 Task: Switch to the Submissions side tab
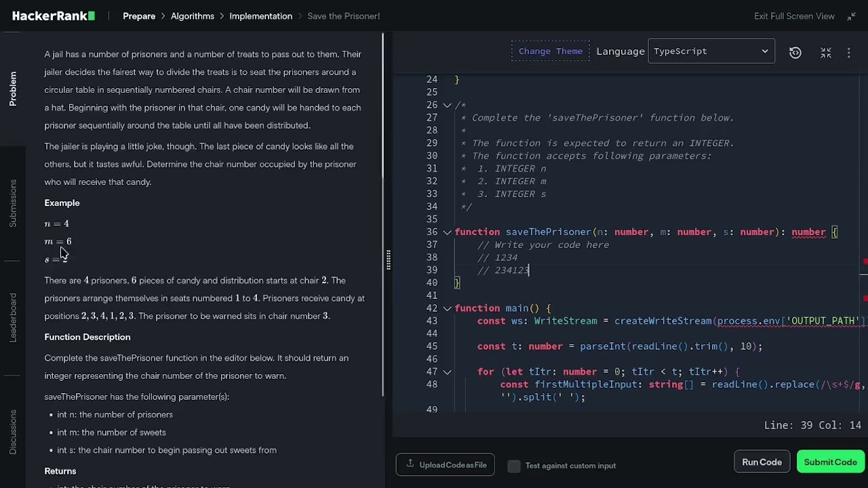13,203
